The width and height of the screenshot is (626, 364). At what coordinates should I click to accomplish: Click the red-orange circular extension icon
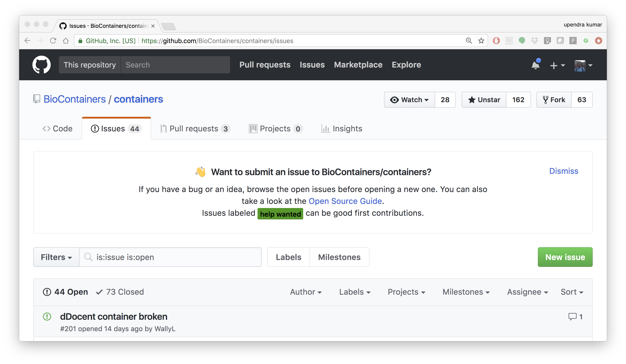598,40
